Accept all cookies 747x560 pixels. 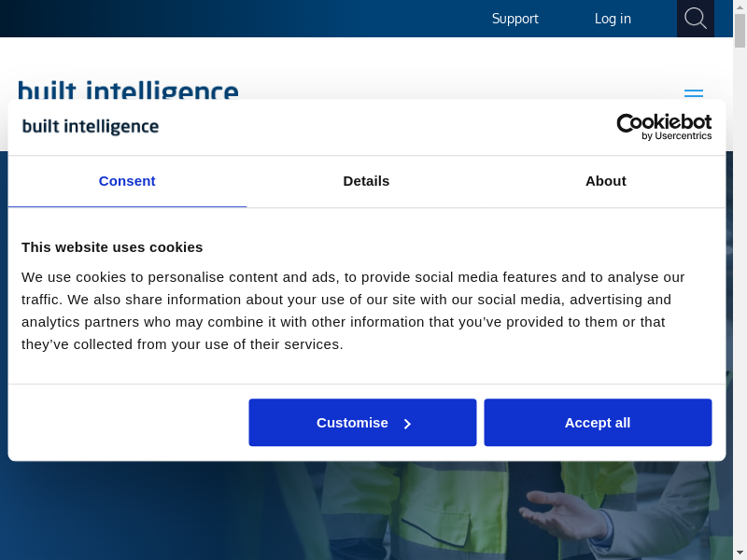598,423
